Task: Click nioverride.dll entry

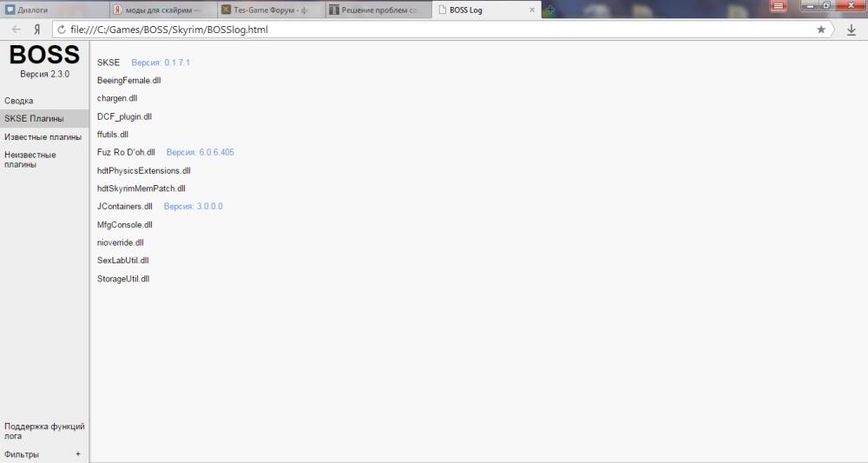Action: click(x=120, y=242)
